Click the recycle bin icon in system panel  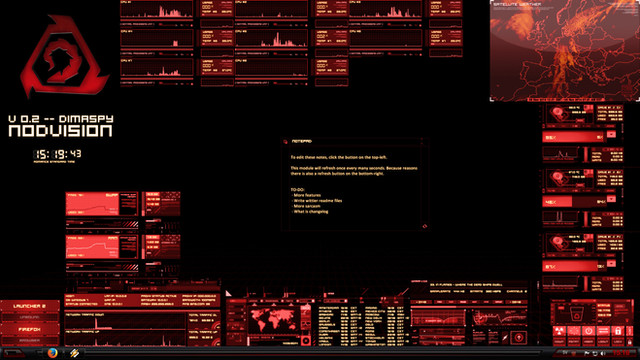click(576, 315)
